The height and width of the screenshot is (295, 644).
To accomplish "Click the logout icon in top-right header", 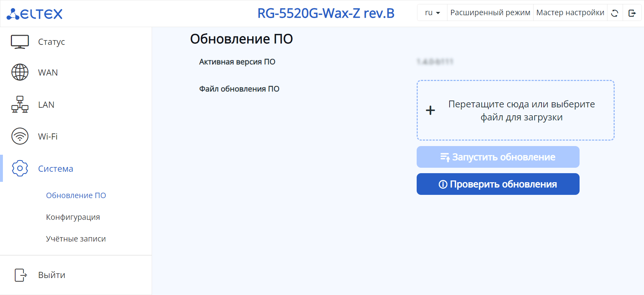I will (632, 13).
